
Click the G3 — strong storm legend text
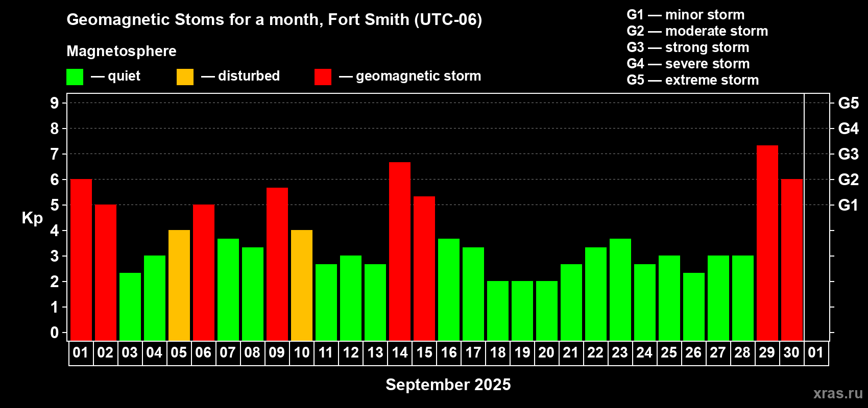point(688,47)
